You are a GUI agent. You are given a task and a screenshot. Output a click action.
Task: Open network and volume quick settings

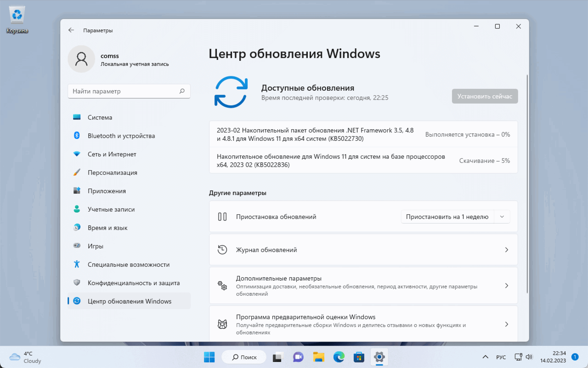click(524, 357)
